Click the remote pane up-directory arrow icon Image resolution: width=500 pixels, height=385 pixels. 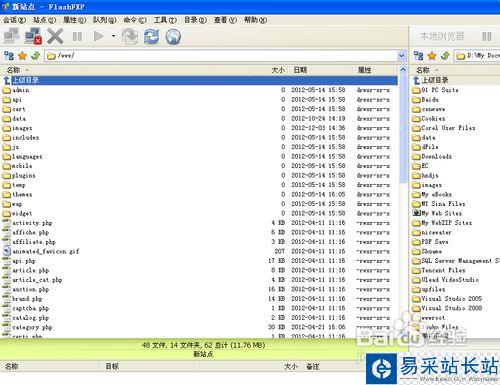pyautogui.click(x=36, y=56)
